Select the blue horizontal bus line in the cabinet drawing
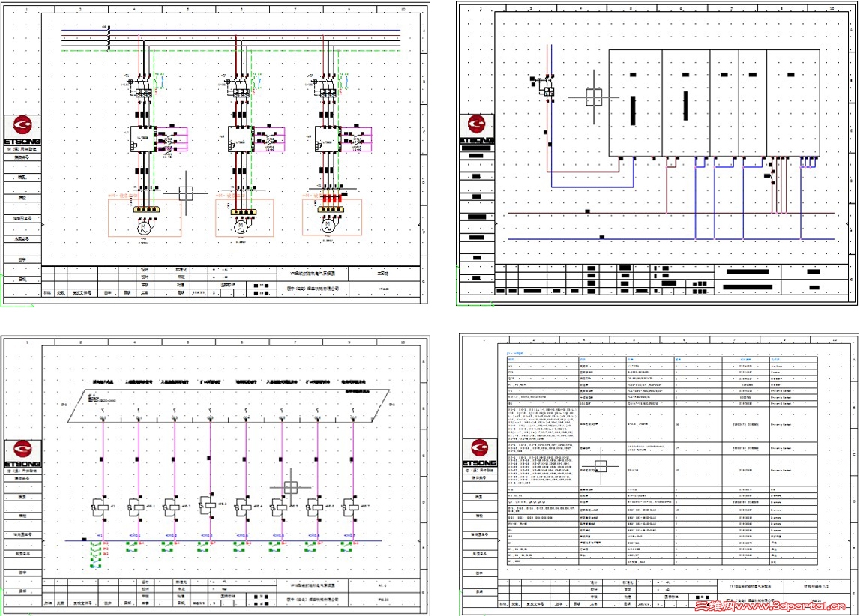This screenshot has height=616, width=860. pos(670,239)
